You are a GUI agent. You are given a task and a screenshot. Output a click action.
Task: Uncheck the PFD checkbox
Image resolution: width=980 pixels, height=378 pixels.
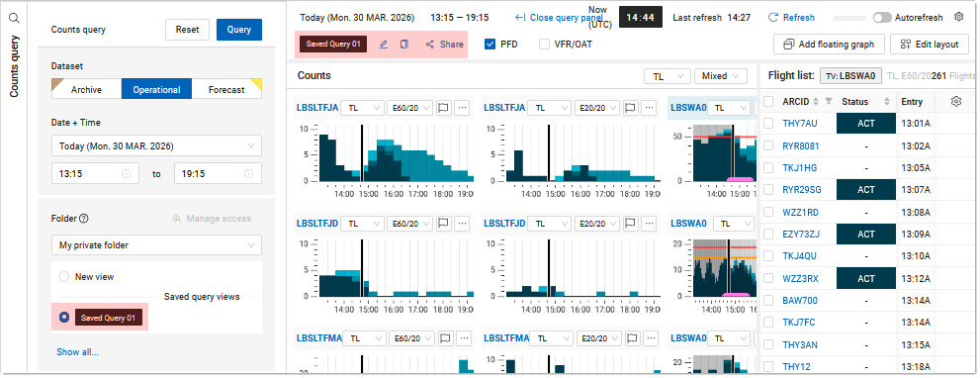click(x=490, y=45)
